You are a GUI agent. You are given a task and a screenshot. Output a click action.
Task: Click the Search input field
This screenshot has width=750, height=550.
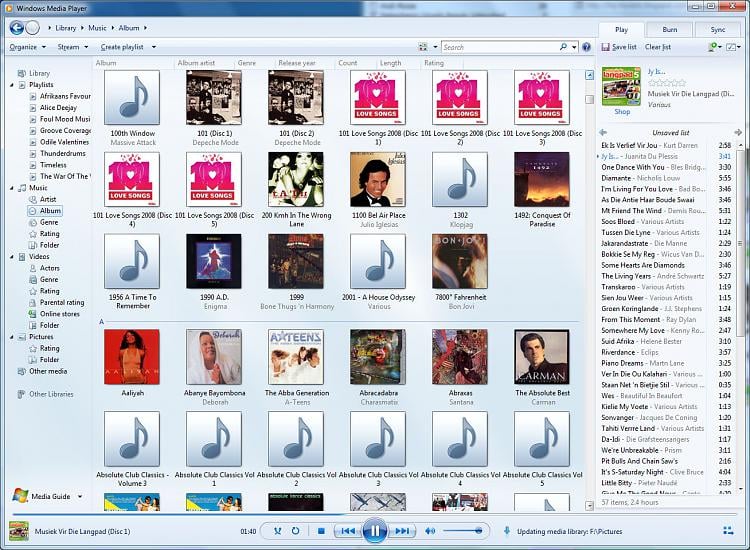(x=500, y=47)
